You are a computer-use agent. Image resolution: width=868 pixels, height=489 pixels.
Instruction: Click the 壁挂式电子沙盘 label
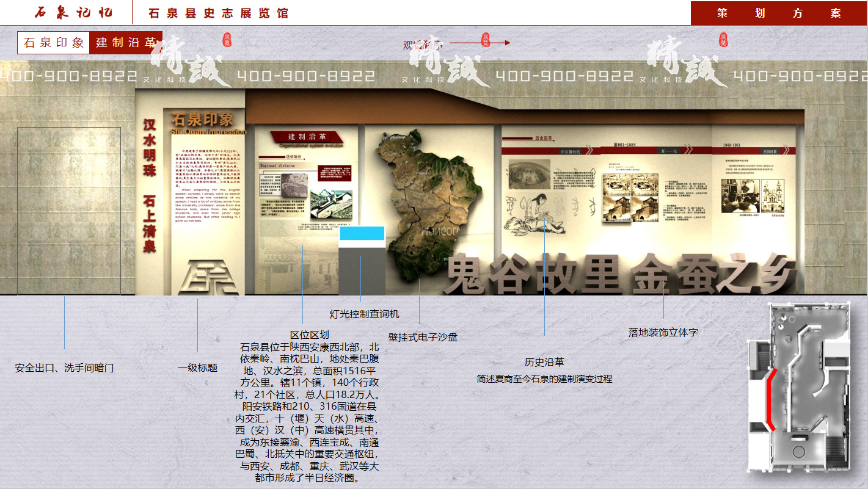click(423, 337)
